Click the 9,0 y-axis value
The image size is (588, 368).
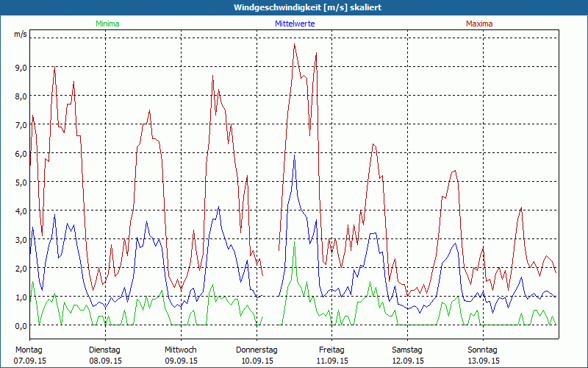tap(21, 67)
